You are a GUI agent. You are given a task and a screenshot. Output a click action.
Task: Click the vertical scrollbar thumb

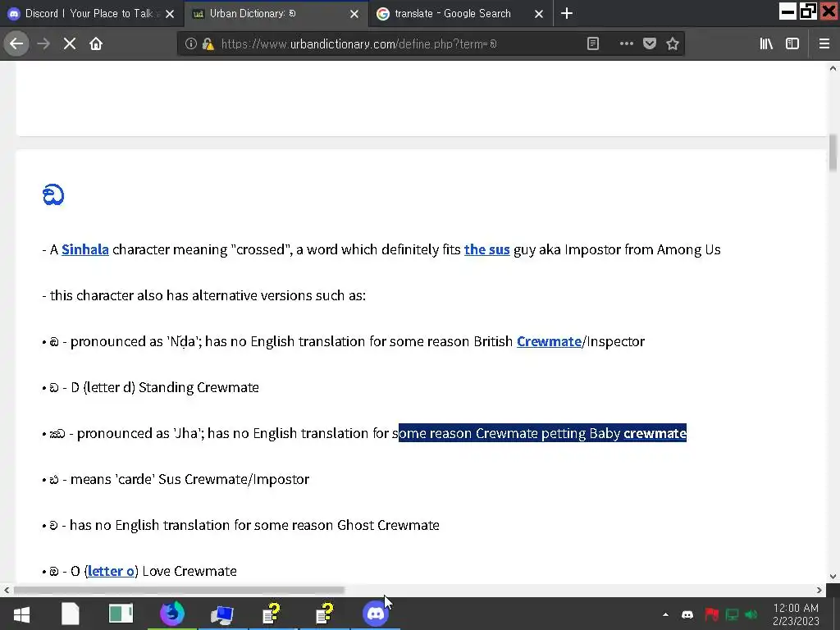(833, 153)
